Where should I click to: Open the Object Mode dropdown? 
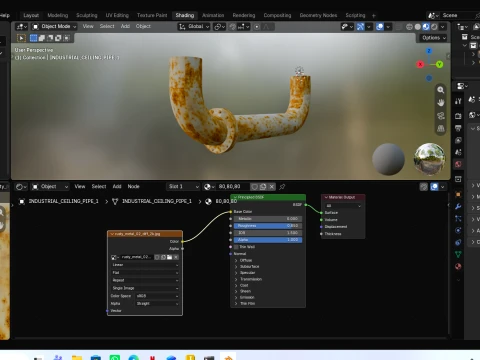(54, 26)
